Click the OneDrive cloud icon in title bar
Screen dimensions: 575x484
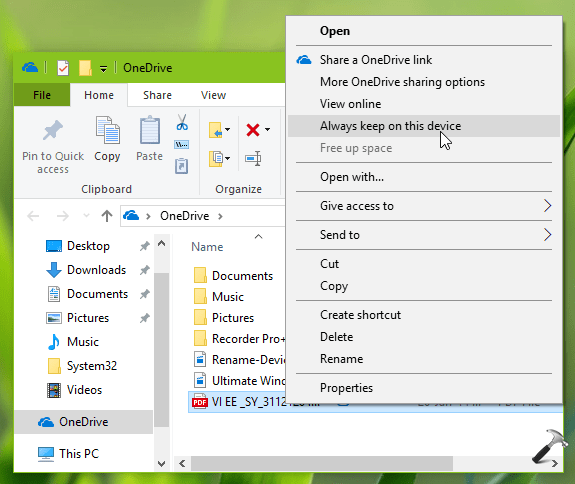pos(30,67)
